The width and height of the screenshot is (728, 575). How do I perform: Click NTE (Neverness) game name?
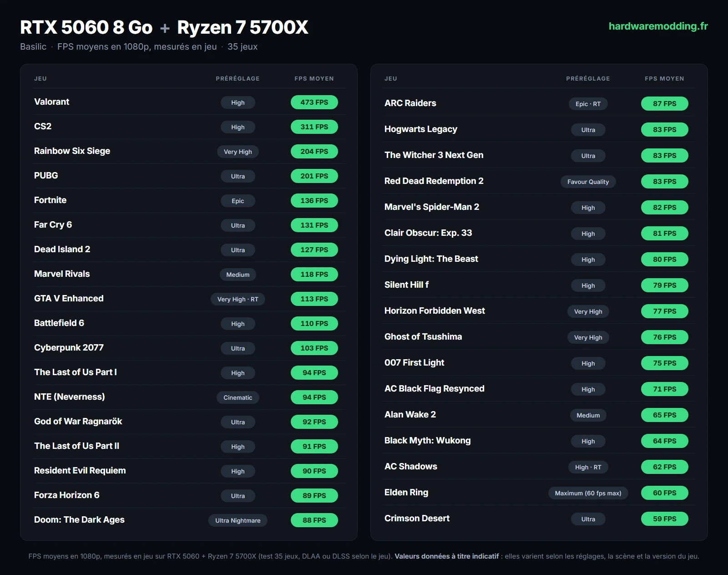69,397
